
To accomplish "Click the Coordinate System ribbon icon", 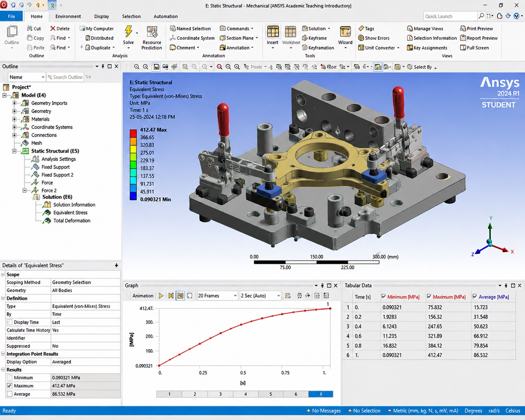I will [x=173, y=38].
